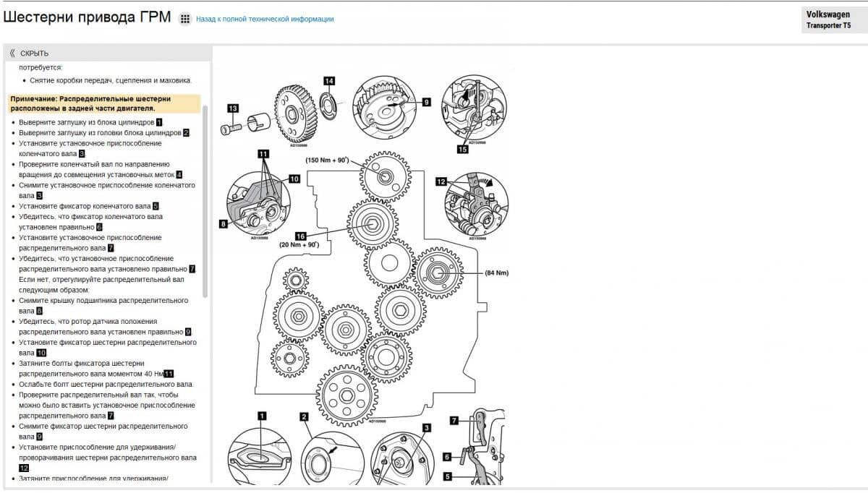Click step 'Снимите установочное приспособление коленчатого вала'

107,190
